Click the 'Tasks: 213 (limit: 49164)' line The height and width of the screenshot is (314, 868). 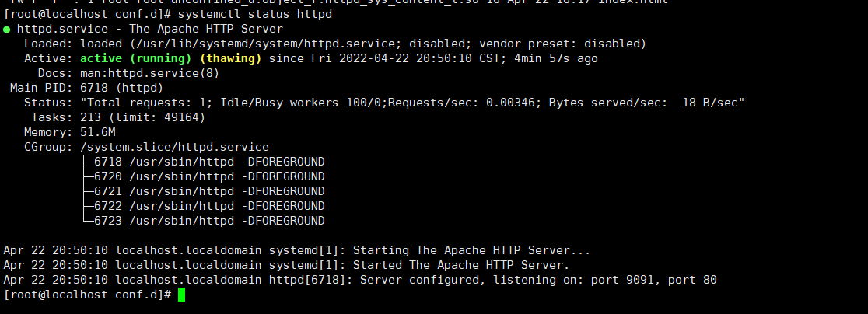tap(118, 117)
